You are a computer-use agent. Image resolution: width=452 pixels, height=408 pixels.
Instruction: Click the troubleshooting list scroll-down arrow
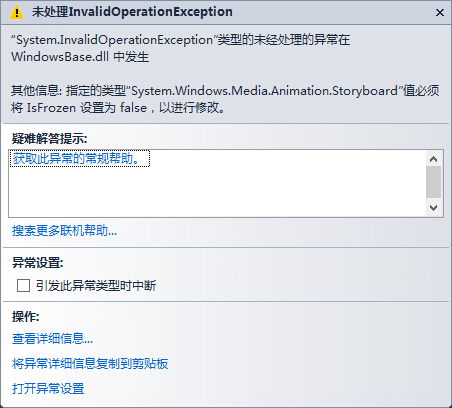point(433,208)
